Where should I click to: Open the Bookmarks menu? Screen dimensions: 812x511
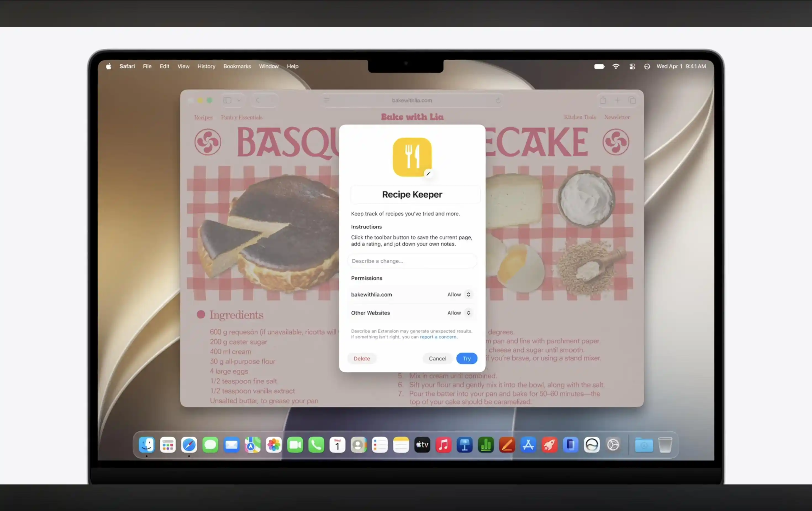[x=237, y=66]
